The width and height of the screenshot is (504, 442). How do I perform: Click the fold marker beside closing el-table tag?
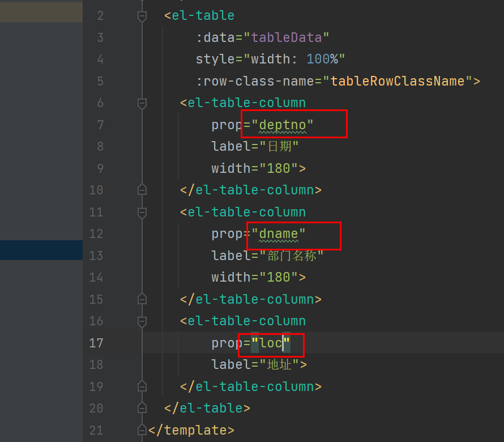click(142, 408)
